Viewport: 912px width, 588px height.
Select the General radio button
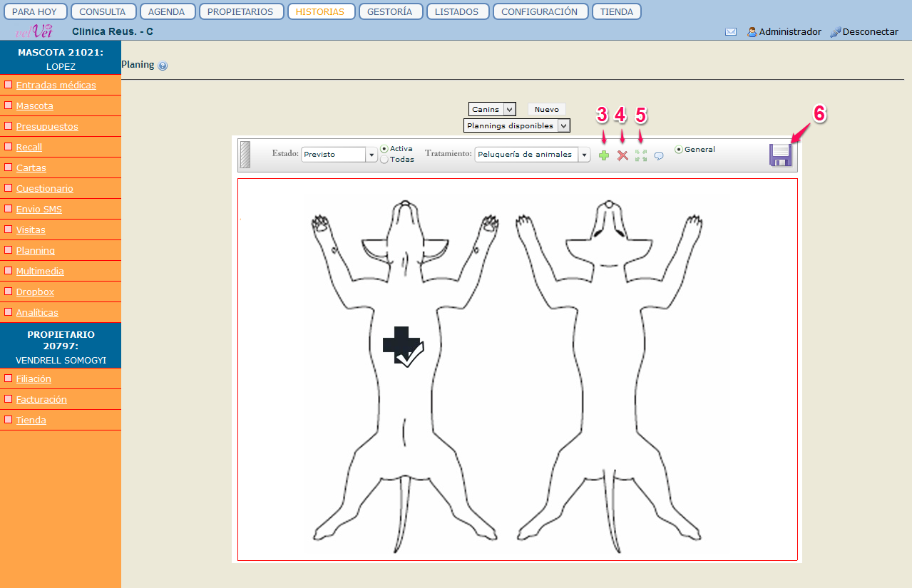[678, 150]
